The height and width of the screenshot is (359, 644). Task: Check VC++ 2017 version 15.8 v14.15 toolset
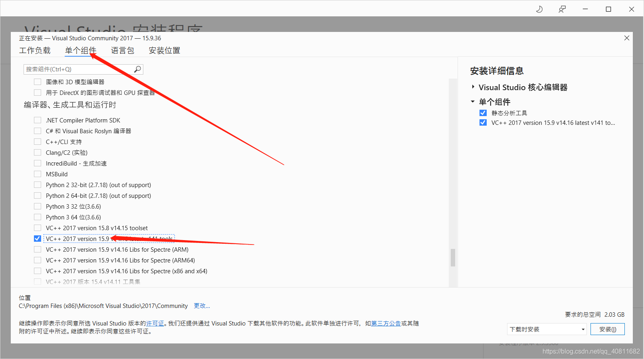pos(38,228)
